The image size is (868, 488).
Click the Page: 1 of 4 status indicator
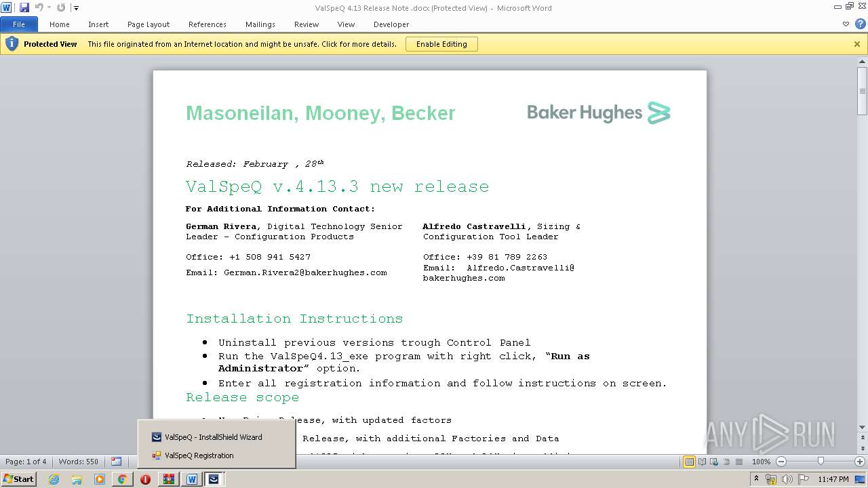pos(26,462)
